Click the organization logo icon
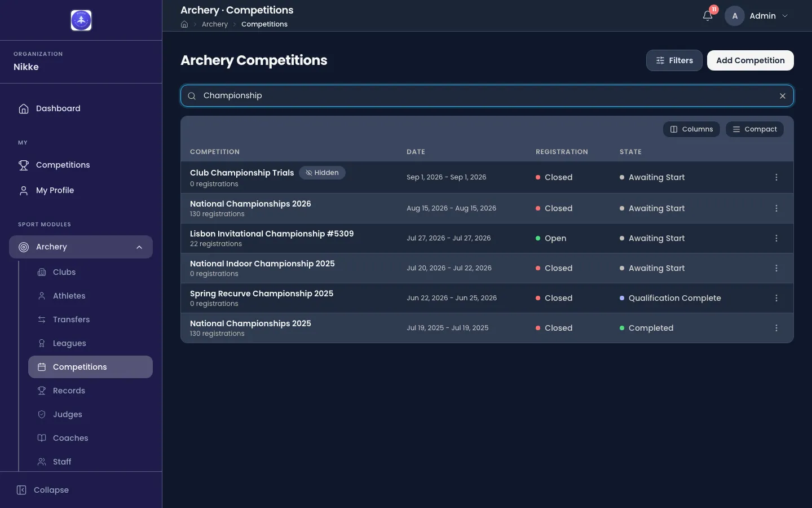The height and width of the screenshot is (508, 812). (81, 20)
